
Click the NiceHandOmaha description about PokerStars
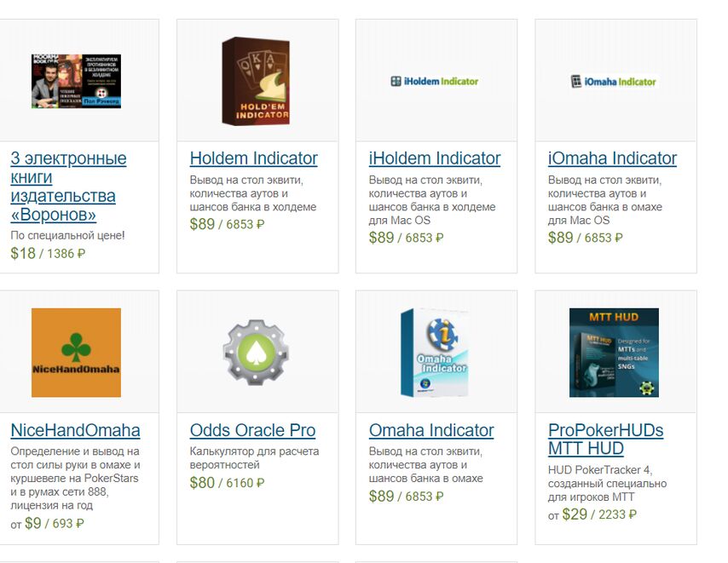[76, 478]
